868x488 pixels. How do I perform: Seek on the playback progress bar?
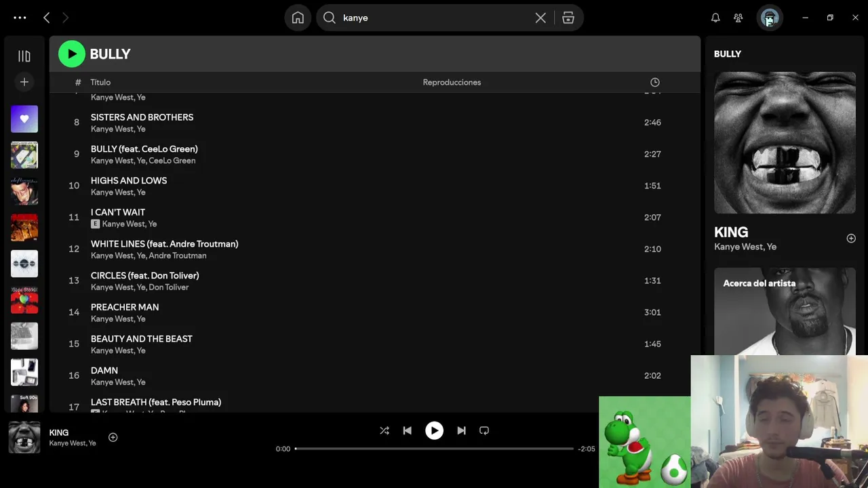coord(434,449)
